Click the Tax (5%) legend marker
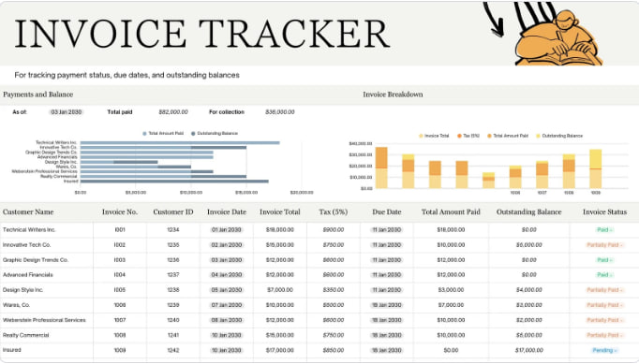 coord(459,136)
